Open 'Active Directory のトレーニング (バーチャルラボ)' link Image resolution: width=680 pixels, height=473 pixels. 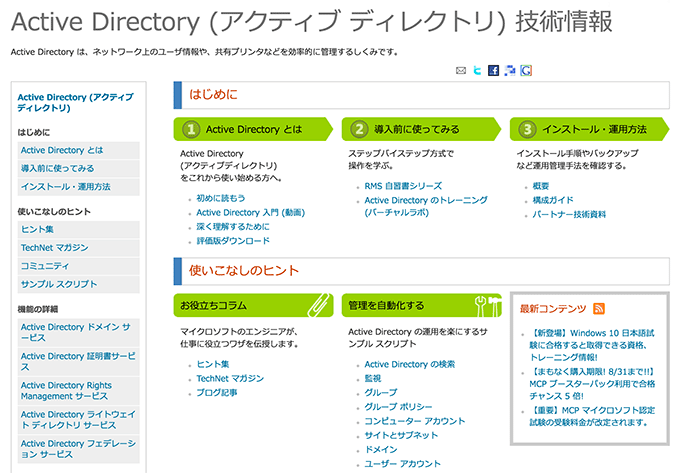coord(426,206)
